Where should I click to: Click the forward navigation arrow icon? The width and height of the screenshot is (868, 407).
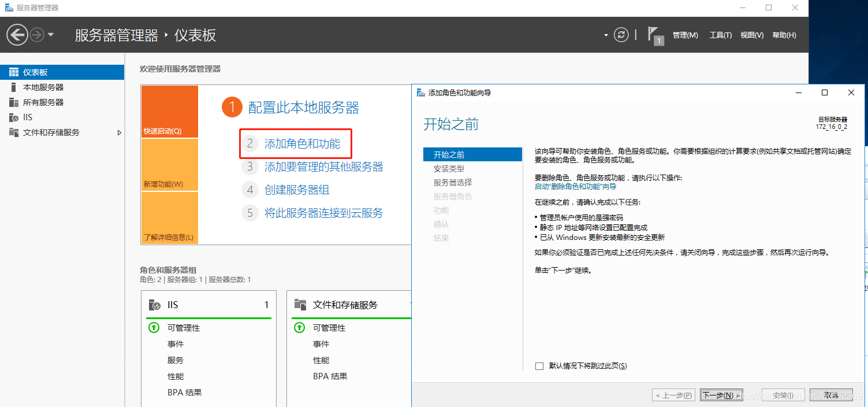point(37,35)
